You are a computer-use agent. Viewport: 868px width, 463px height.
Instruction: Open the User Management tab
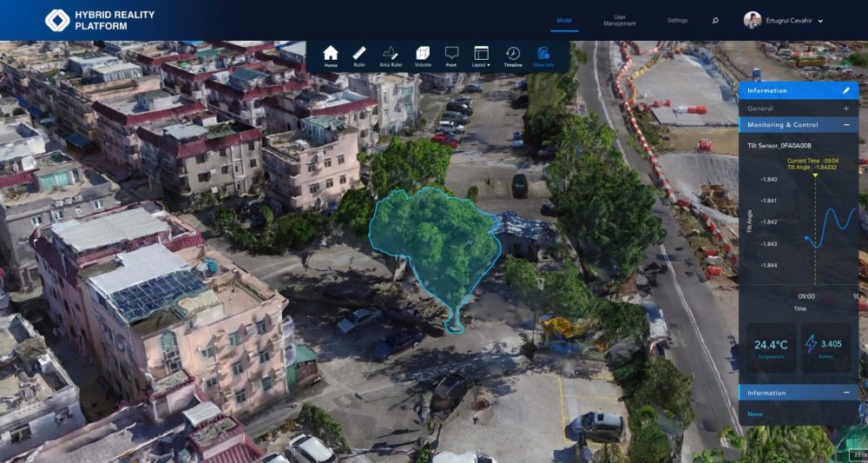(x=620, y=21)
